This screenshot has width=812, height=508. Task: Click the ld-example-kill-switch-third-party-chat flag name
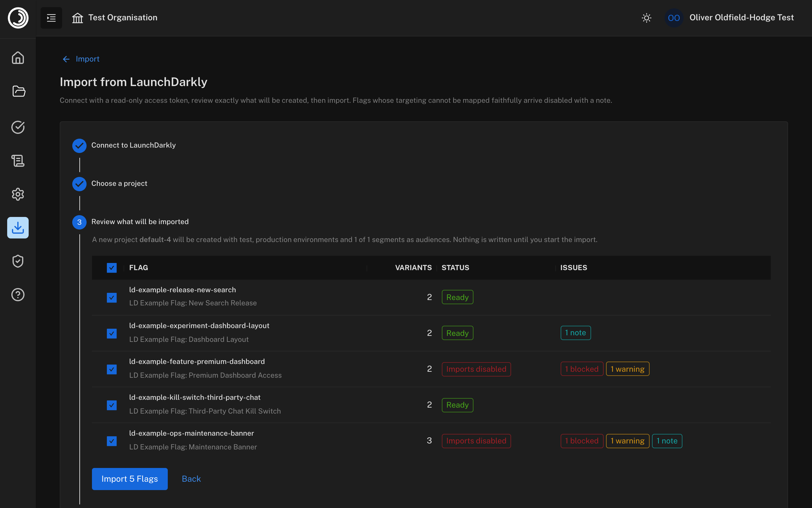tap(195, 397)
